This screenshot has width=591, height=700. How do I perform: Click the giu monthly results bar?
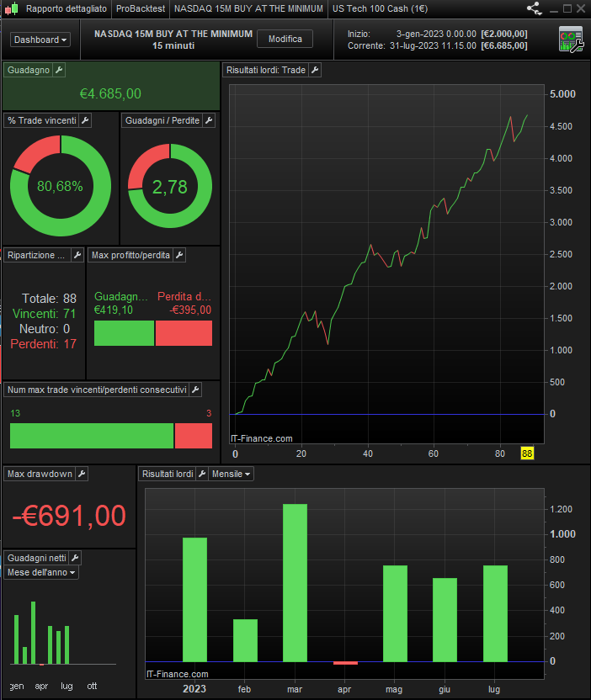445,619
